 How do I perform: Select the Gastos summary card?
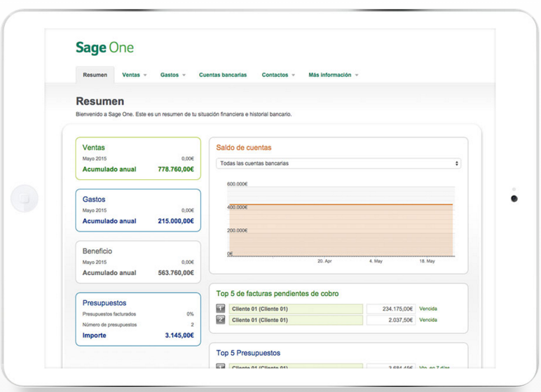coord(138,210)
